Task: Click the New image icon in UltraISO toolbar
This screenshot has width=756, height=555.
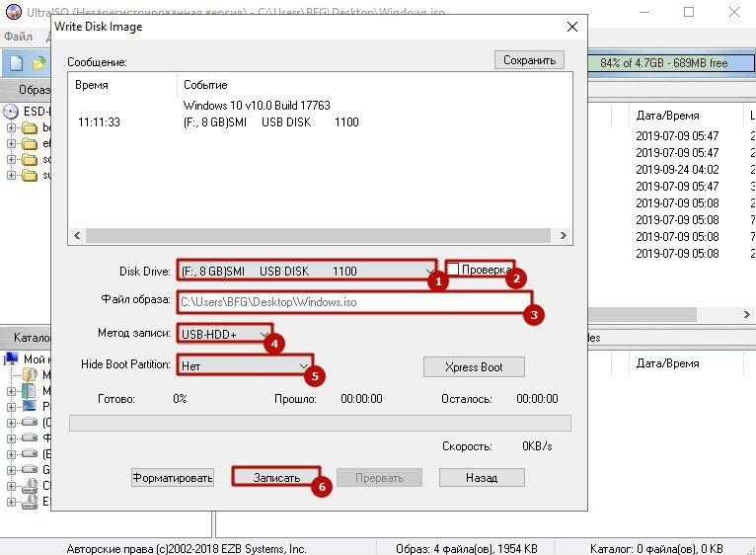Action: [17, 63]
